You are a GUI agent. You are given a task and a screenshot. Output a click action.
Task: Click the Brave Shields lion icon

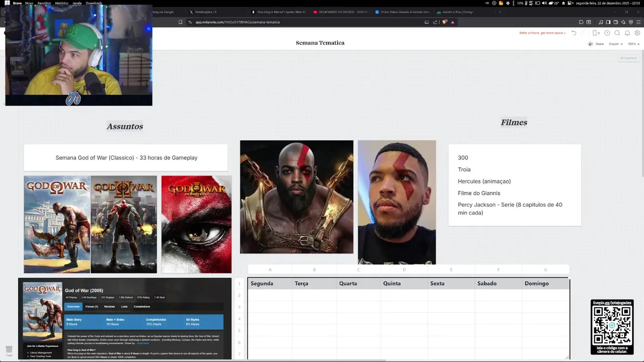pos(445,22)
